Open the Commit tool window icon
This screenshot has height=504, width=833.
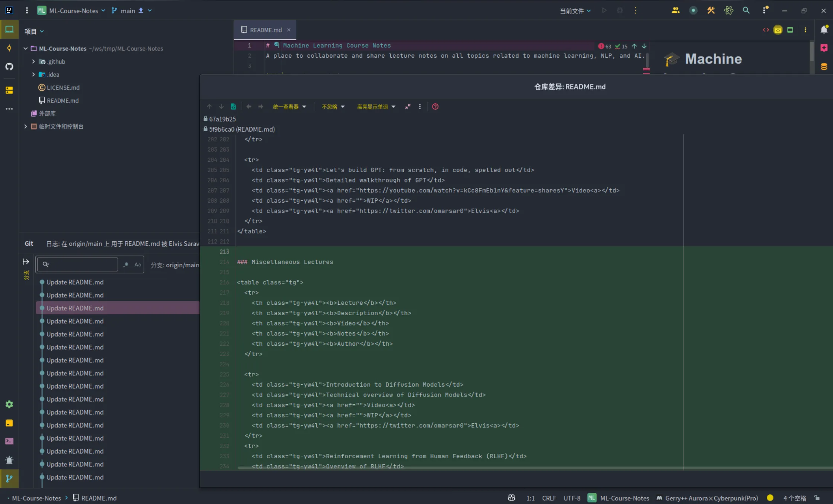tap(9, 48)
